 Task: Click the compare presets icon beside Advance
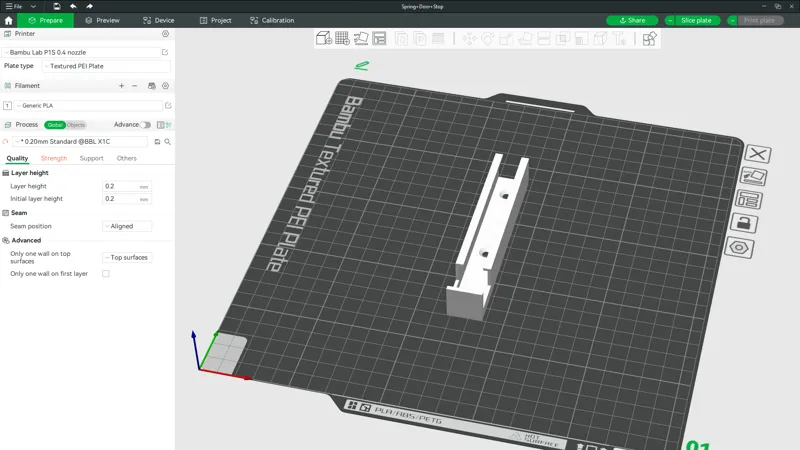pos(160,125)
